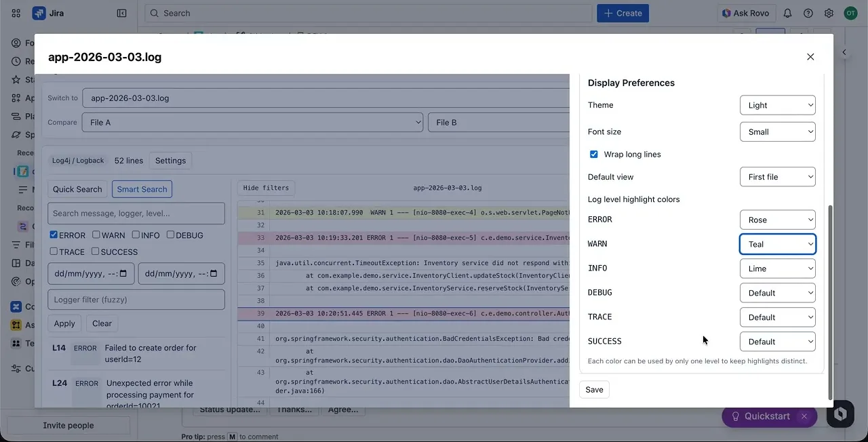Focus the Jira top Search bar

[369, 13]
